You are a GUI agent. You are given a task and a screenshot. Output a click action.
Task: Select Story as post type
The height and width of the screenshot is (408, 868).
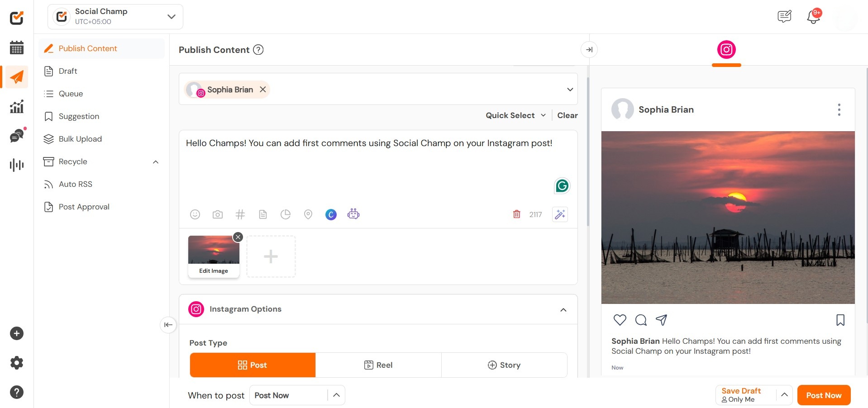coord(504,365)
